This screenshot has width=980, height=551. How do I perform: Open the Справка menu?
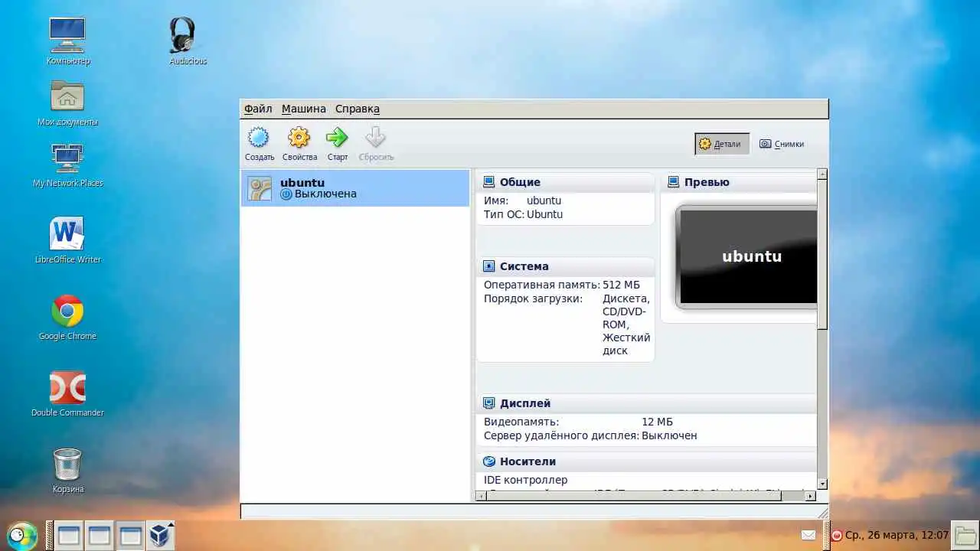358,109
